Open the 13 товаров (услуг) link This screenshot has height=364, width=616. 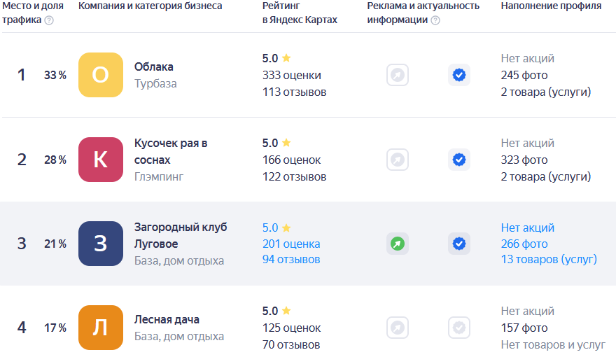point(549,260)
